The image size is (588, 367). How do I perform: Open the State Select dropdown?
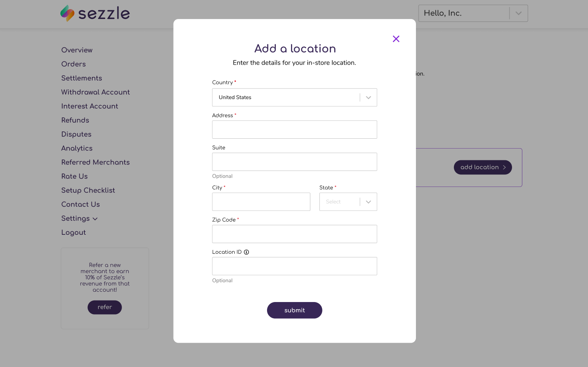(348, 202)
